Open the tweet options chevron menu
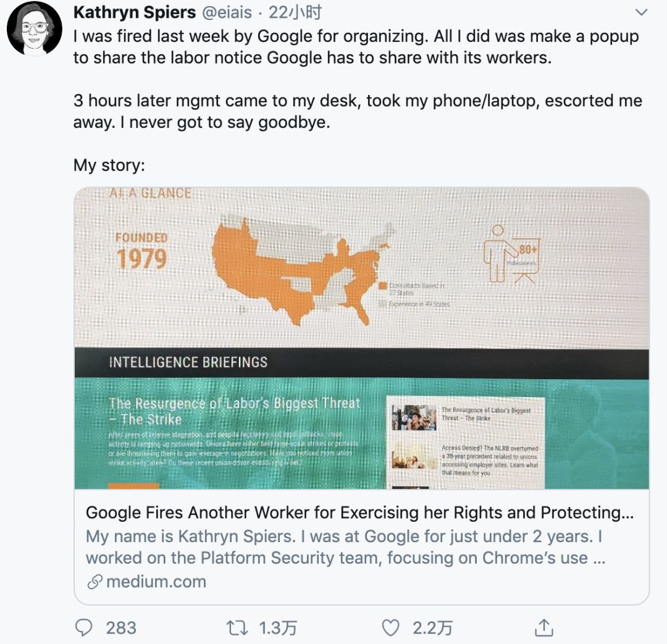Image resolution: width=667 pixels, height=644 pixels. [642, 12]
